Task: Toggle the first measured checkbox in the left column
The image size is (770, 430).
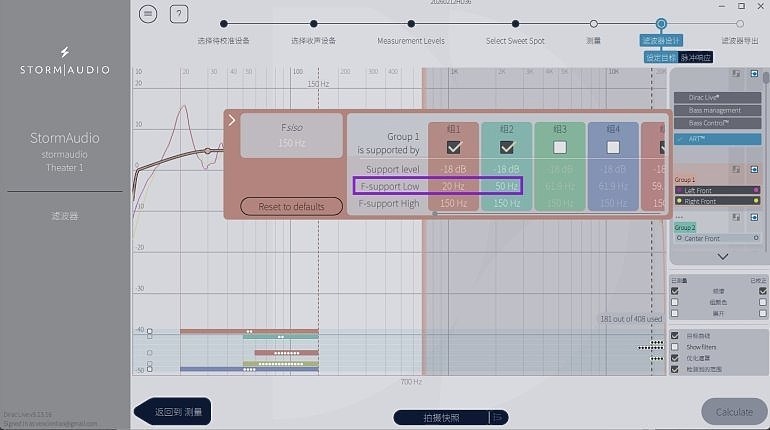Action: click(x=675, y=291)
